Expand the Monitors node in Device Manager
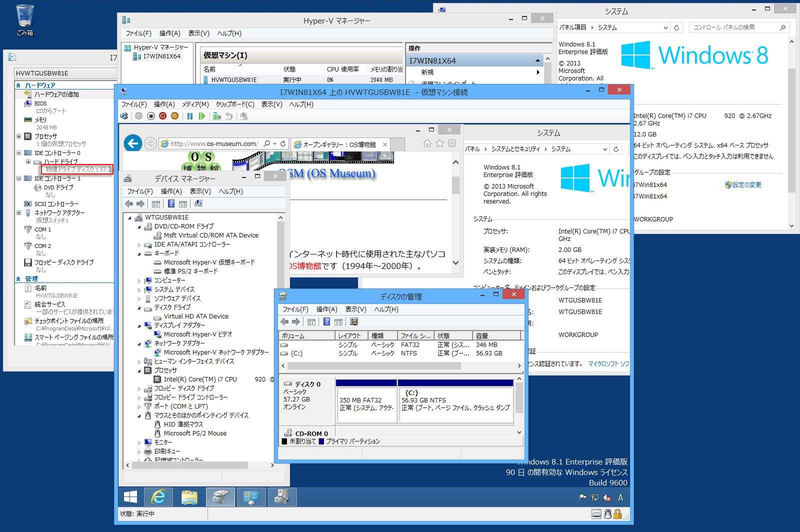This screenshot has width=800, height=532. 139,442
